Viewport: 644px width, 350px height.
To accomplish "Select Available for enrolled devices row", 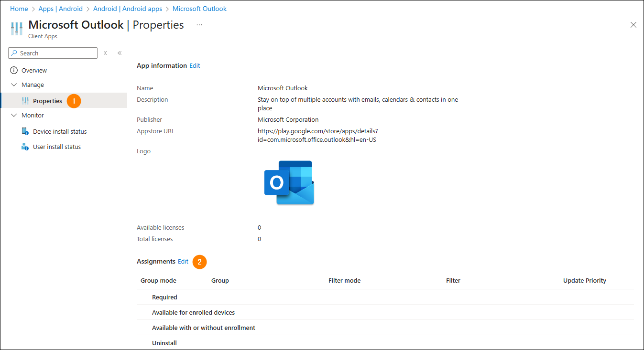I will 385,312.
